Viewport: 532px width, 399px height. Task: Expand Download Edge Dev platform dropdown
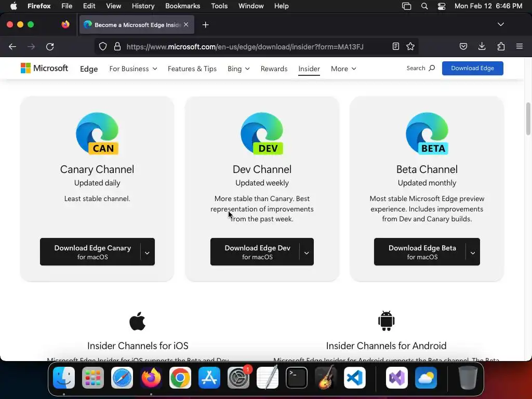click(x=307, y=252)
